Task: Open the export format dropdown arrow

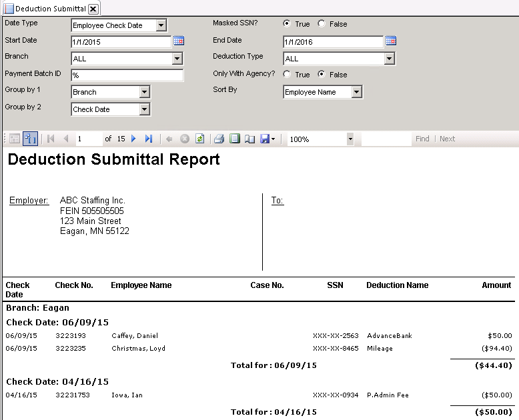Action: [273, 139]
